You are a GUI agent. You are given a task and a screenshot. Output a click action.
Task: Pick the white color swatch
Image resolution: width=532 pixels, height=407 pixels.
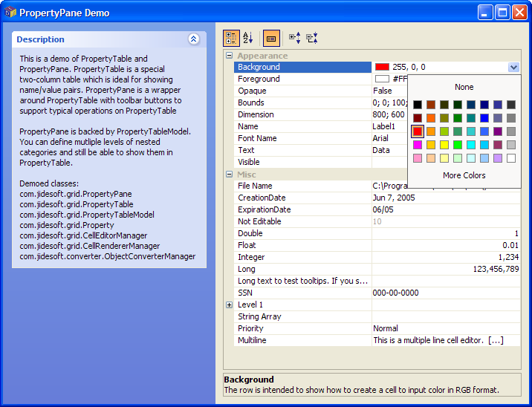(x=511, y=158)
